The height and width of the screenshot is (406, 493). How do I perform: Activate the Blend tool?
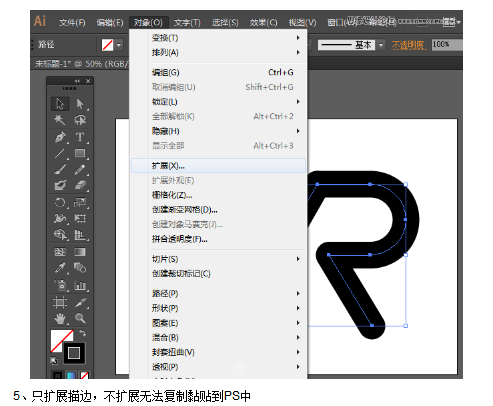pos(80,268)
